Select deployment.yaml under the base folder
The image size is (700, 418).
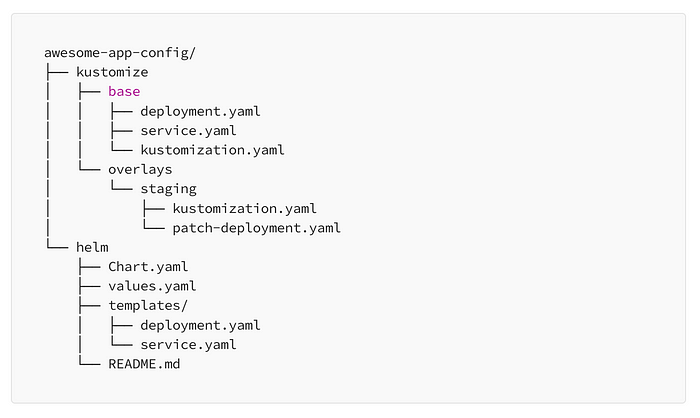click(200, 111)
